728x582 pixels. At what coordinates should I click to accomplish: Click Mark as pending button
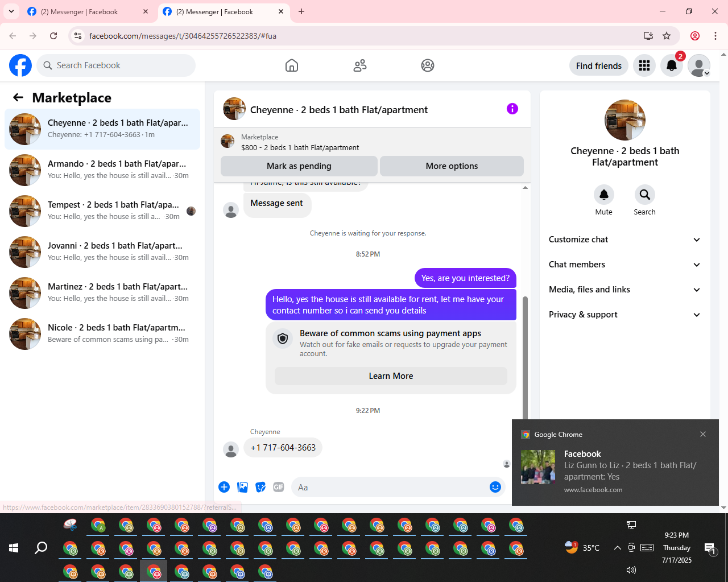pyautogui.click(x=299, y=166)
